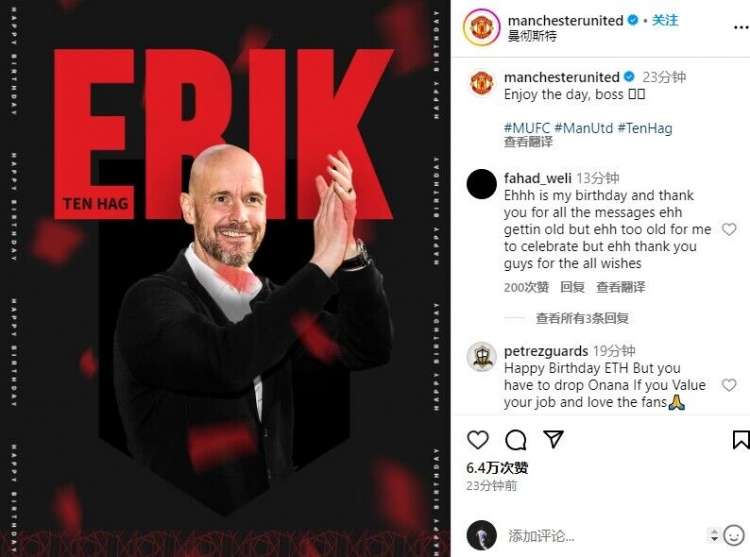Translate caption via 查看翻译 under hashtags
This screenshot has width=750, height=557.
[528, 142]
